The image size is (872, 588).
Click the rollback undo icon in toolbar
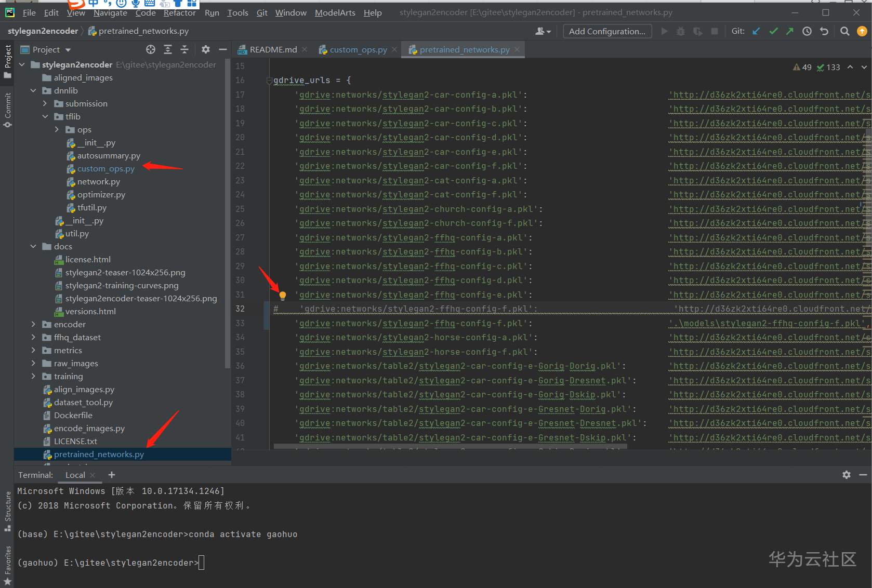[824, 31]
